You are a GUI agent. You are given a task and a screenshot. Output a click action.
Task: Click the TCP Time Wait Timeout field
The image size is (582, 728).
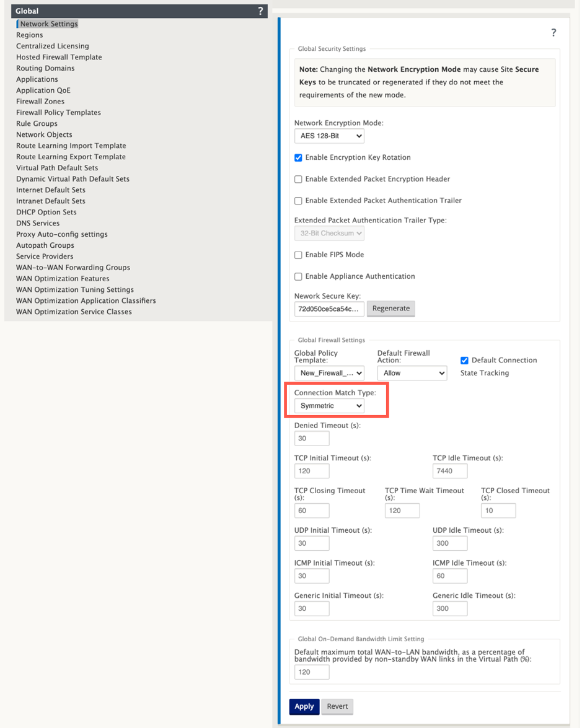[x=402, y=511]
